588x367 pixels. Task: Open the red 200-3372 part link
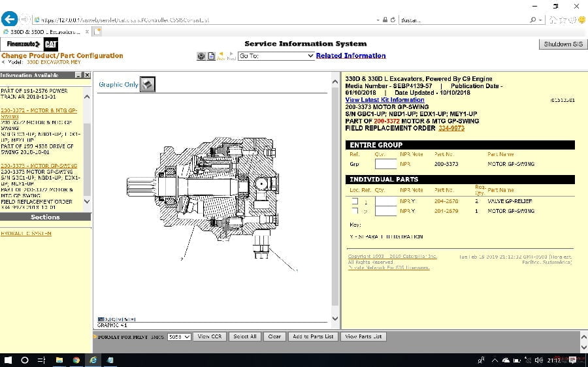387,121
